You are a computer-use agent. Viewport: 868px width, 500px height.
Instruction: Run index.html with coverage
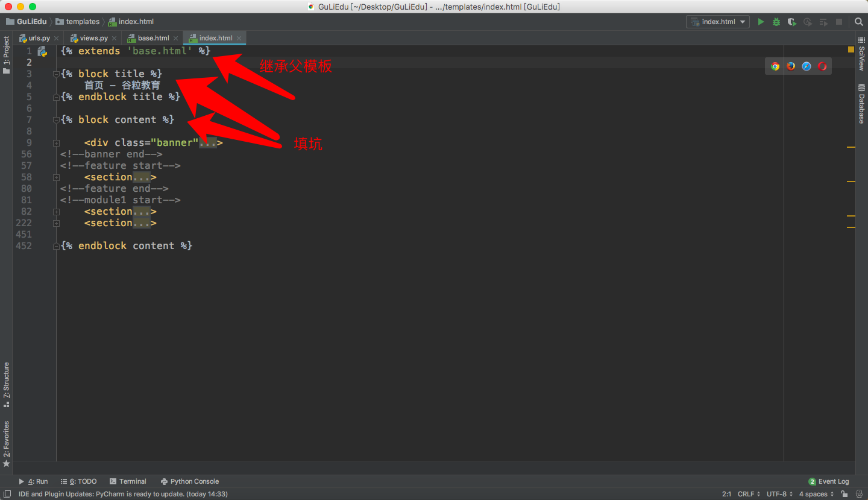point(792,22)
